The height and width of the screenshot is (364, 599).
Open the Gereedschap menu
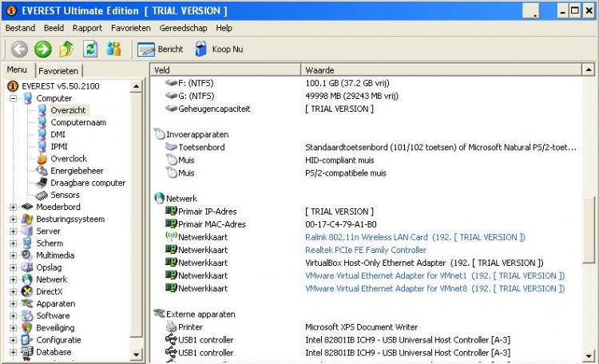[183, 28]
